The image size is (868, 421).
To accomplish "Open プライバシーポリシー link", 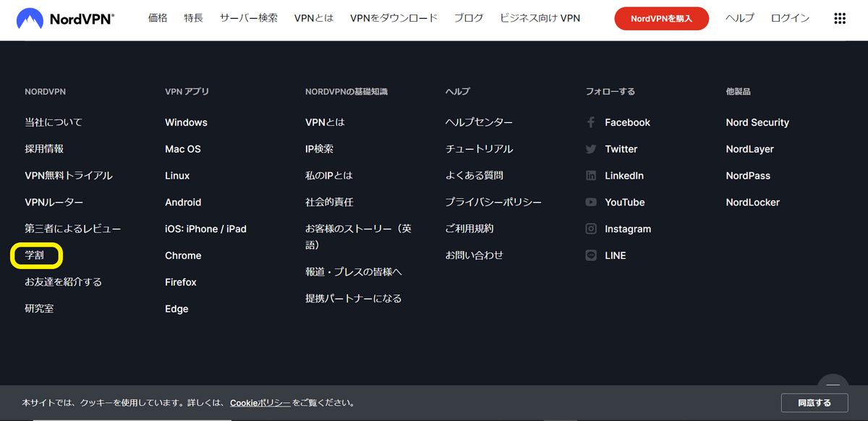I will pos(493,203).
